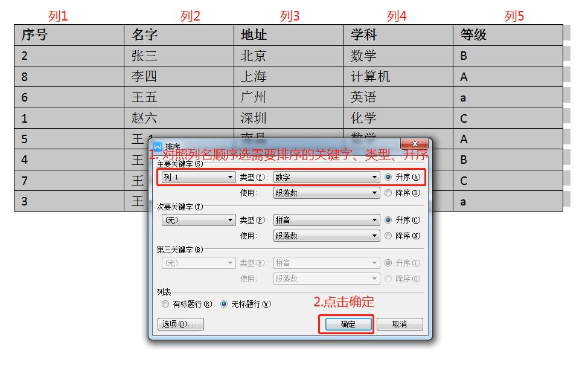Open the 类型 dropdown showing 数字
The height and width of the screenshot is (368, 588).
click(325, 177)
